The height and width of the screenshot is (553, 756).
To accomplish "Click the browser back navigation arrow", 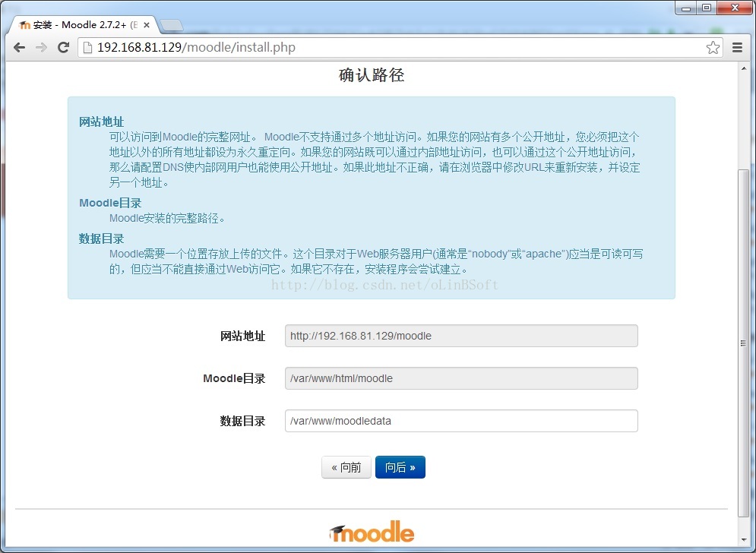I will point(19,47).
